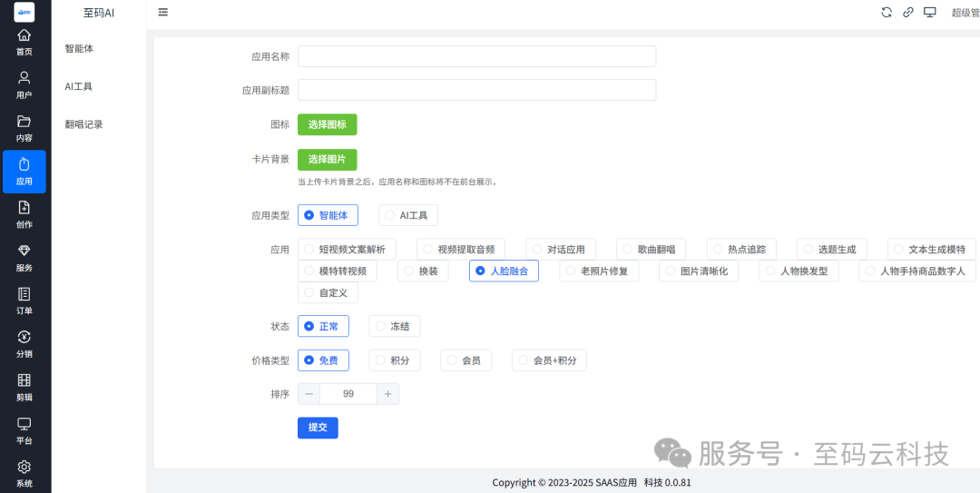Viewport: 980px width, 493px height.
Task: Select the 文本生成模特 radio option
Action: 932,250
